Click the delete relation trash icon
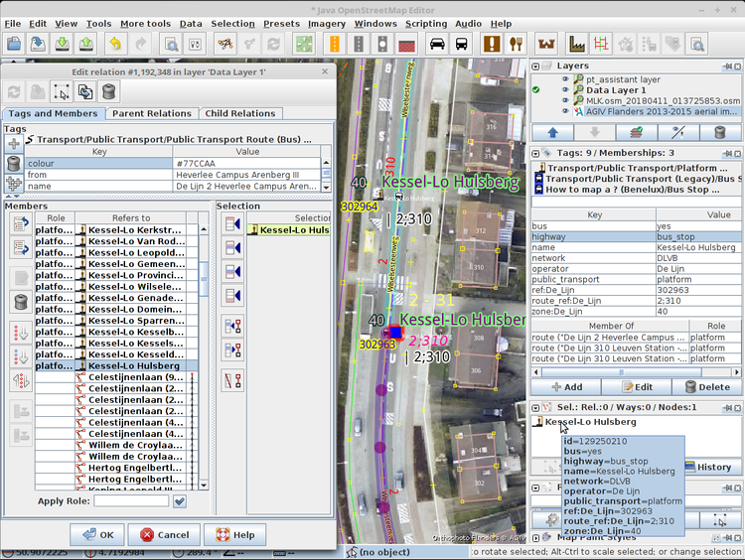Image resolution: width=745 pixels, height=560 pixels. (x=109, y=91)
